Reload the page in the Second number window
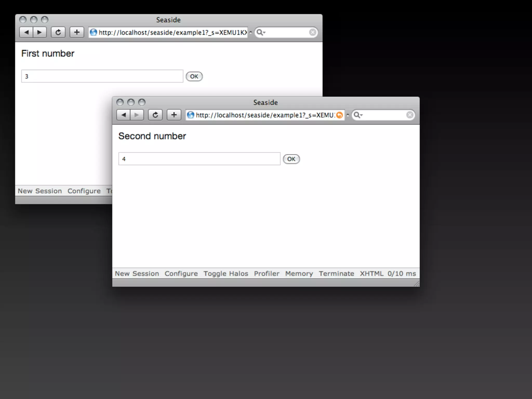Image resolution: width=532 pixels, height=399 pixels. pos(155,115)
